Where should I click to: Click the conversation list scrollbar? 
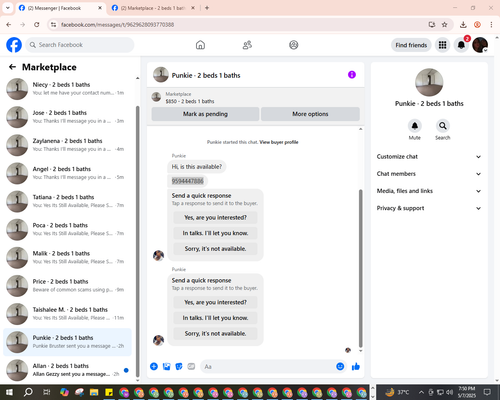coord(138,242)
